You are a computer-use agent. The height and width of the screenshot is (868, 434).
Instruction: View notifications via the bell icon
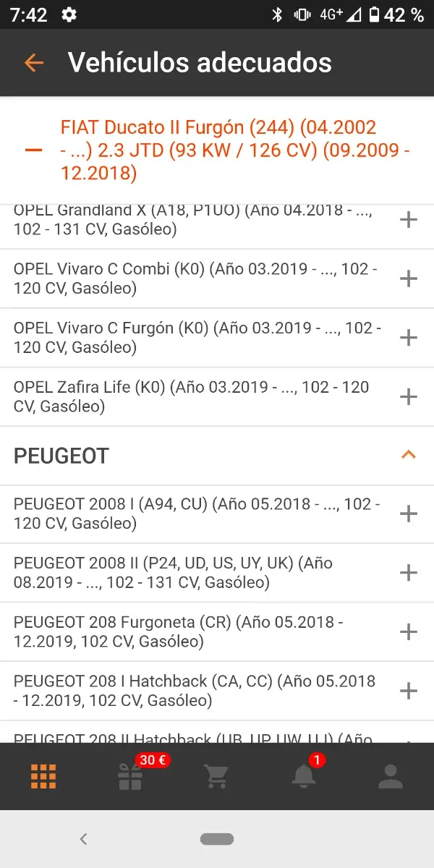point(304,776)
